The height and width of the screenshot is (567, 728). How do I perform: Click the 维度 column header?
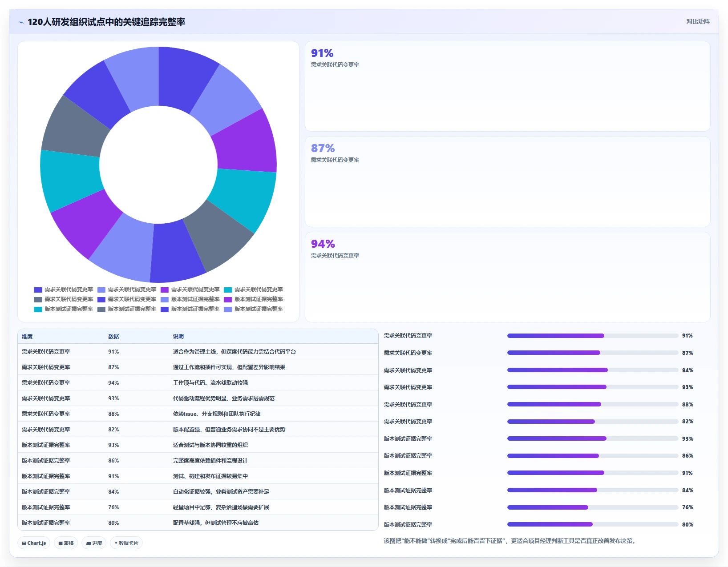(27, 337)
